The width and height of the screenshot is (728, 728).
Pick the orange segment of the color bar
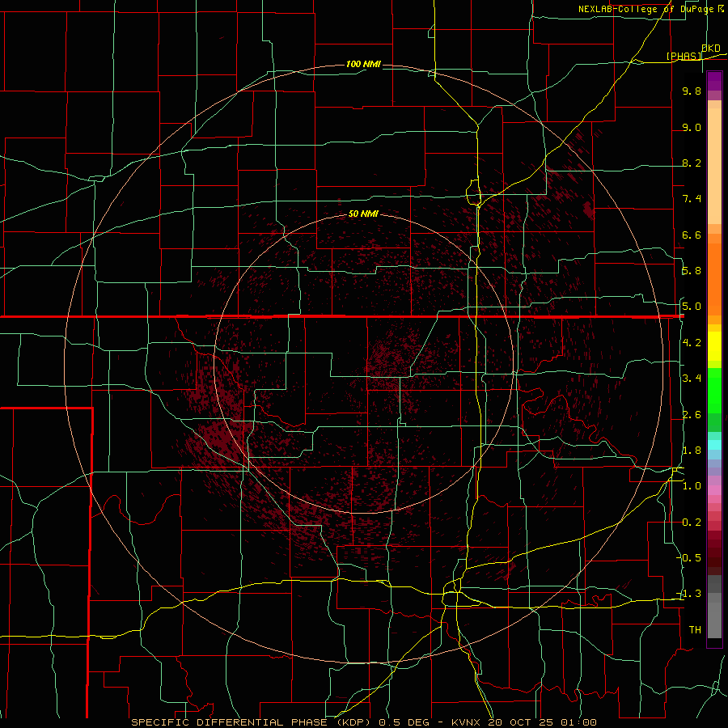coord(714,279)
